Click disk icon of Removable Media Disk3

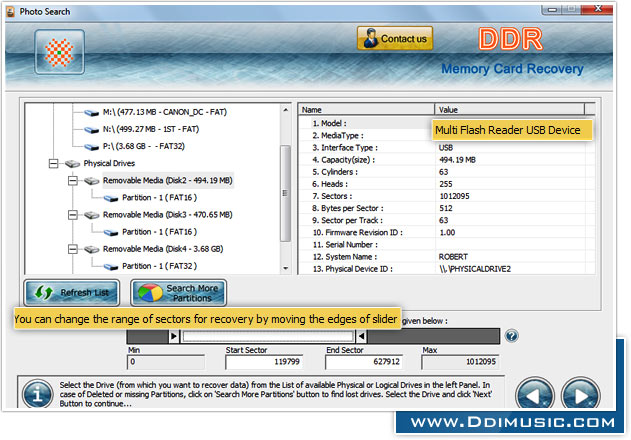click(92, 215)
